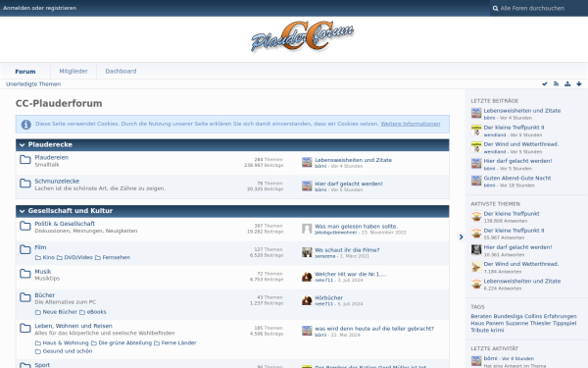Click avatar beside Lebensweisheiten und Zitate in Plaudereien row
The image size is (588, 368).
307,162
